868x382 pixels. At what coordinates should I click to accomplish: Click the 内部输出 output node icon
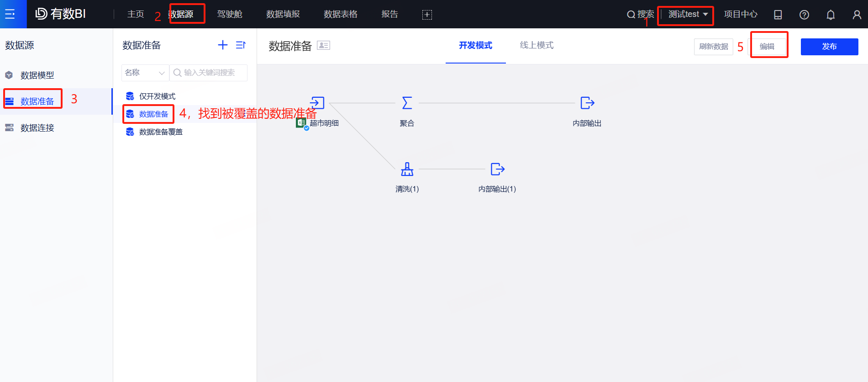point(587,103)
